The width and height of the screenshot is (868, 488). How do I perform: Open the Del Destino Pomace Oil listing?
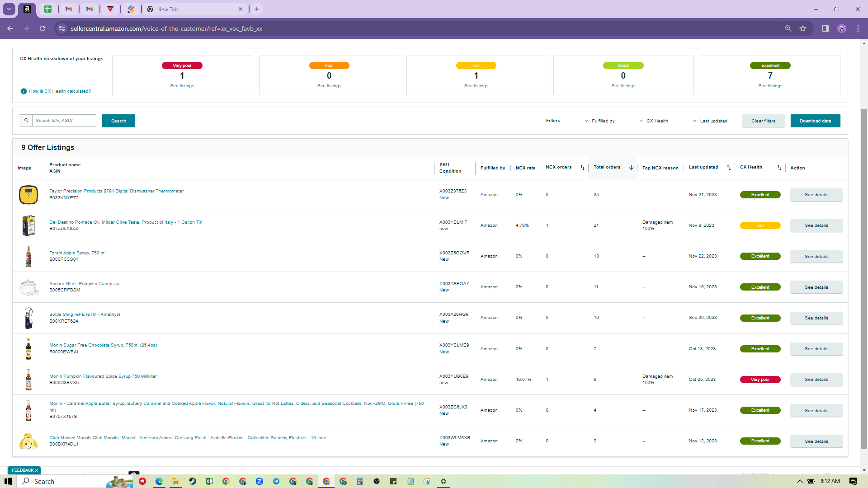[x=126, y=222]
